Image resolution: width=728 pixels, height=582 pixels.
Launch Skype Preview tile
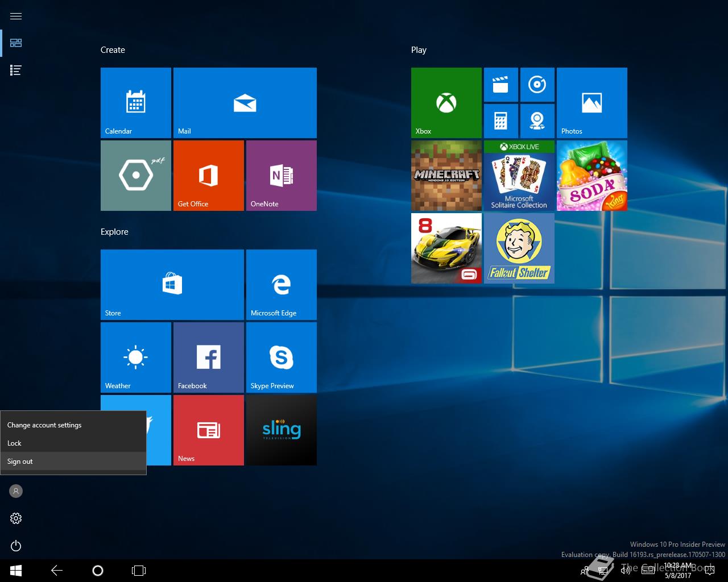click(x=282, y=357)
